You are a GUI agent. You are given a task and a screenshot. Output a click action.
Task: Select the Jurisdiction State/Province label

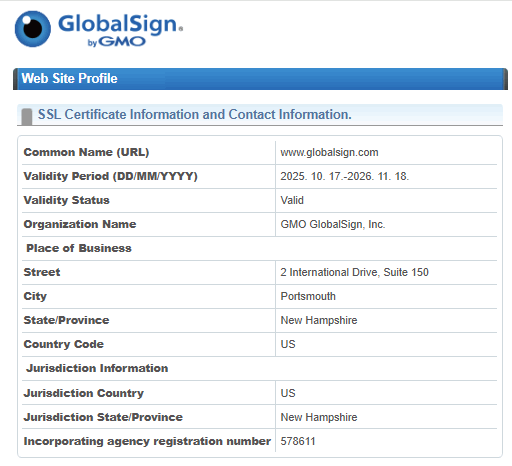pyautogui.click(x=103, y=417)
